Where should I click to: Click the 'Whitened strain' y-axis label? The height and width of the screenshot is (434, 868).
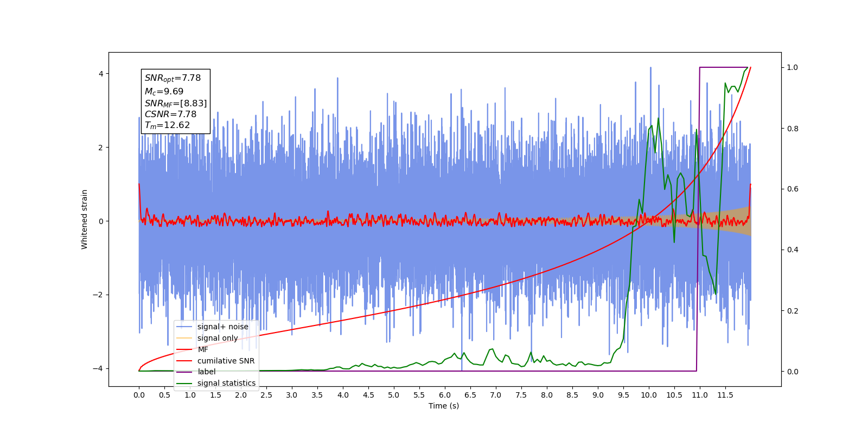pos(84,219)
